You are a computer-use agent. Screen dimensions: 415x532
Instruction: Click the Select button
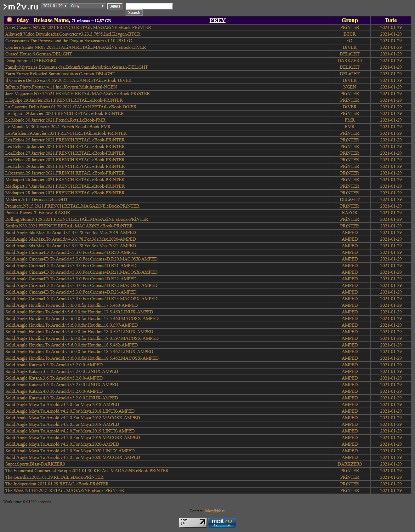pyautogui.click(x=115, y=6)
